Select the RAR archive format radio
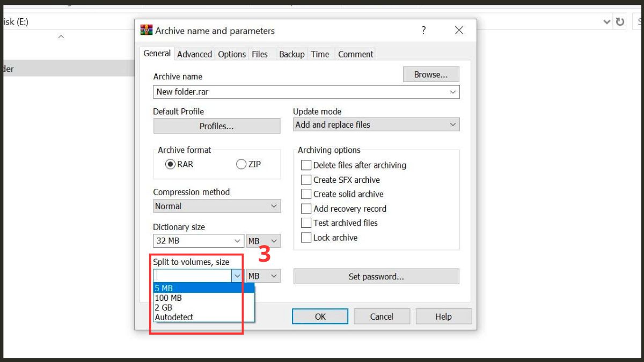Viewport: 644px width, 362px height. [x=170, y=165]
